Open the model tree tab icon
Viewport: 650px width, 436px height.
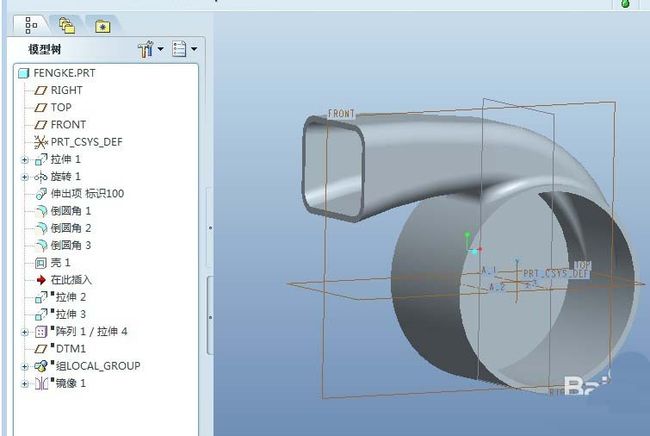coord(31,25)
